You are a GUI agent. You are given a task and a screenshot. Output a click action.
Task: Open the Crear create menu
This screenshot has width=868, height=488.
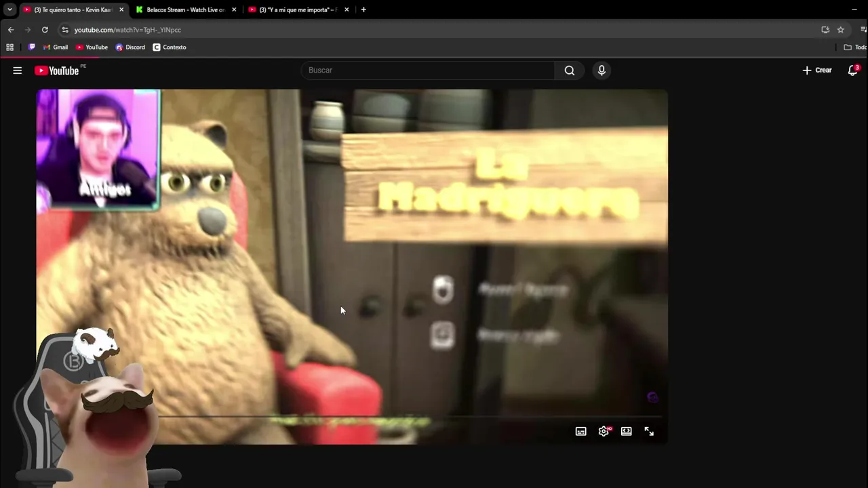[817, 70]
